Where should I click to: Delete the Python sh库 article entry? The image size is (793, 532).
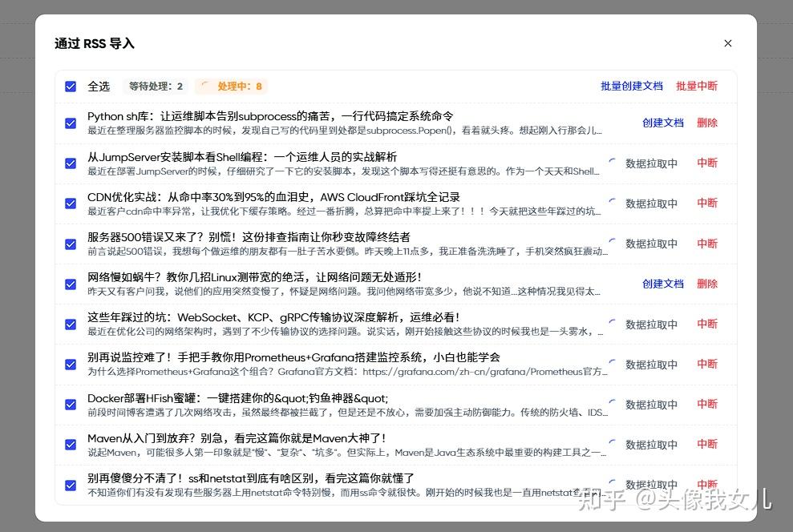706,123
